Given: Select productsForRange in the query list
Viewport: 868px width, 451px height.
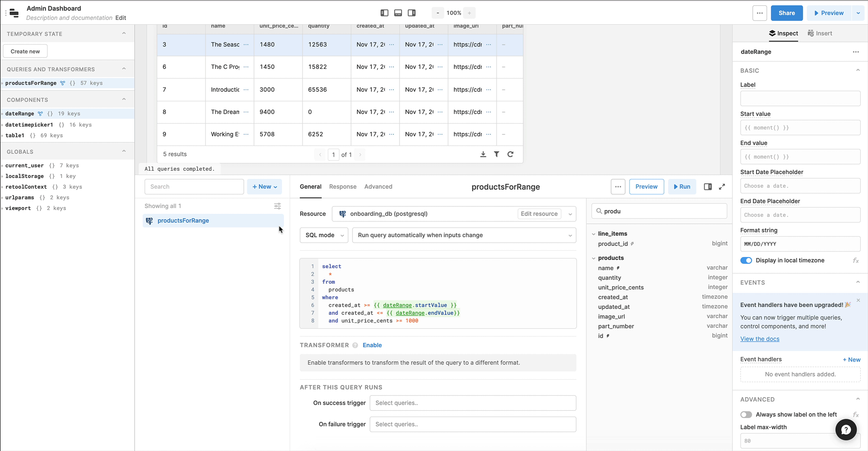Looking at the screenshot, I should click(183, 221).
